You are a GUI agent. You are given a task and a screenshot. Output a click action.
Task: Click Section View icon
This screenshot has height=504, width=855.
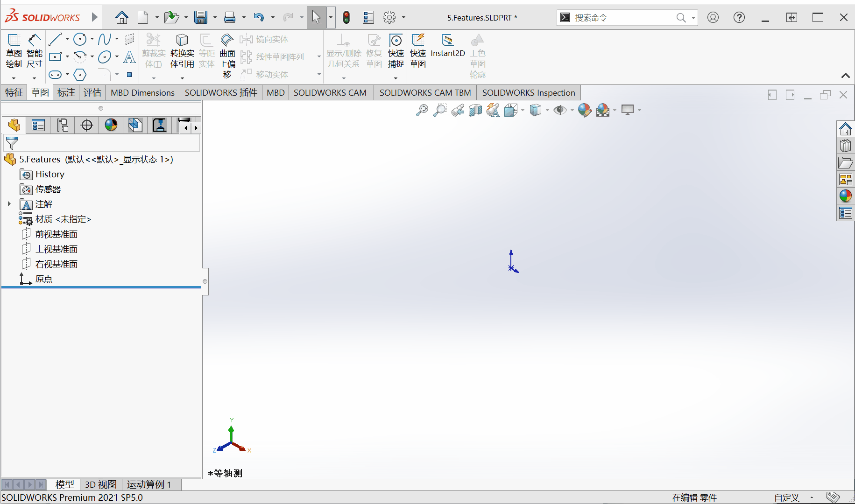coord(475,110)
